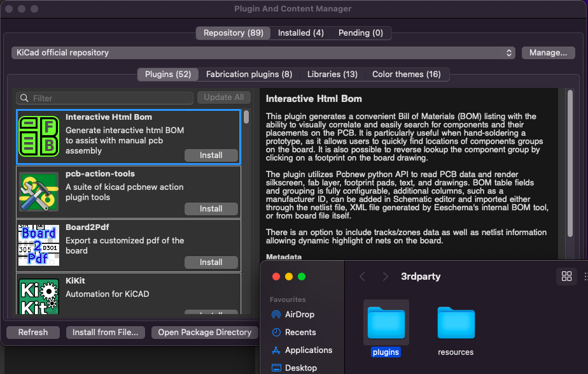Open the plugins folder in Finder
The image size is (588, 374).
click(386, 322)
